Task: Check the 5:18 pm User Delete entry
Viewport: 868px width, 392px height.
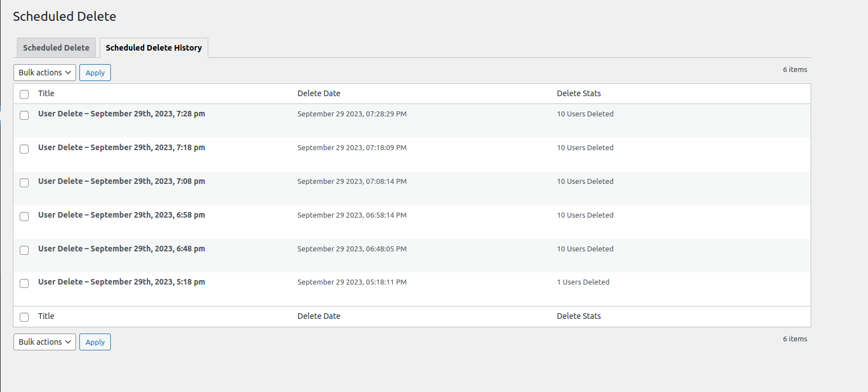Action: pyautogui.click(x=24, y=283)
